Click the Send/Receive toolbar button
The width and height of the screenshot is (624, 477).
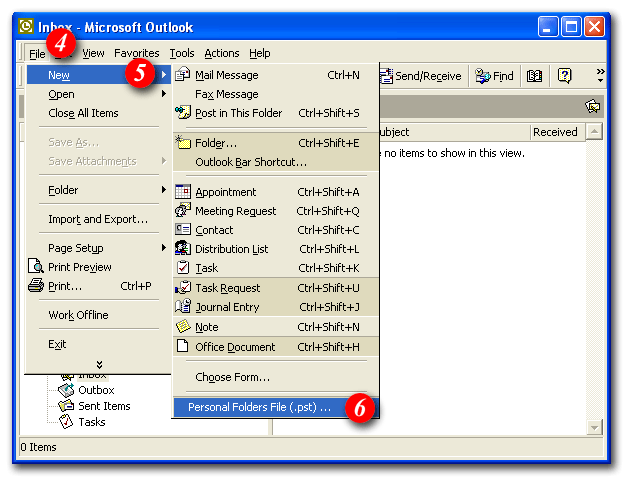420,76
